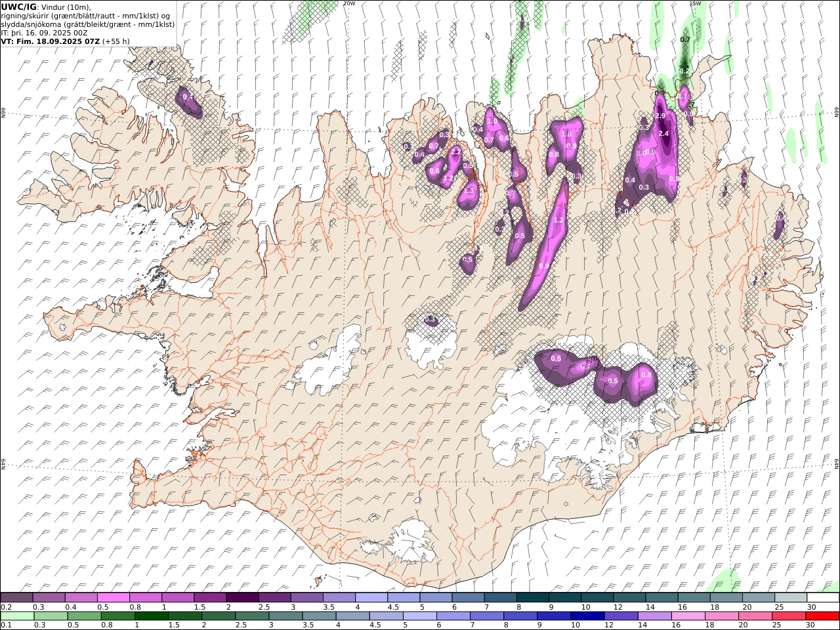Click the rain legend swatch labeled 7
The width and height of the screenshot is (840, 630).
click(x=487, y=616)
